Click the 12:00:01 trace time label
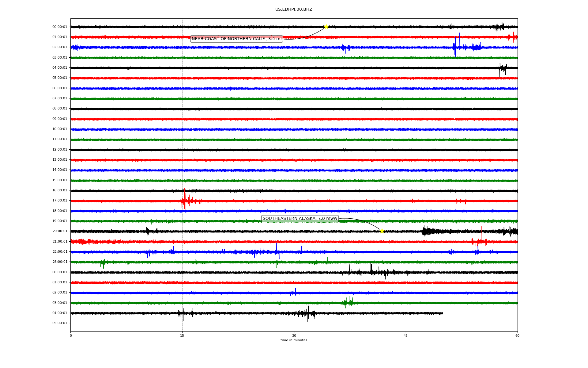 (x=60, y=150)
